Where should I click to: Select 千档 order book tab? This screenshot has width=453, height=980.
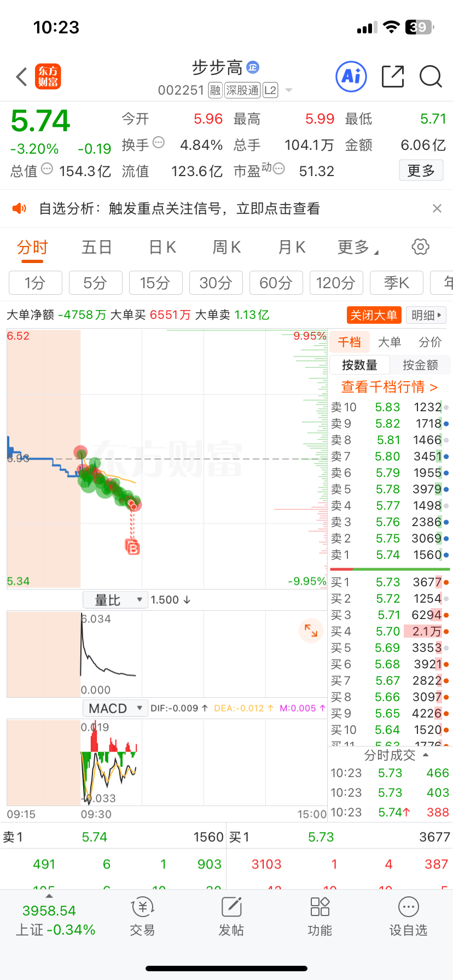(349, 342)
